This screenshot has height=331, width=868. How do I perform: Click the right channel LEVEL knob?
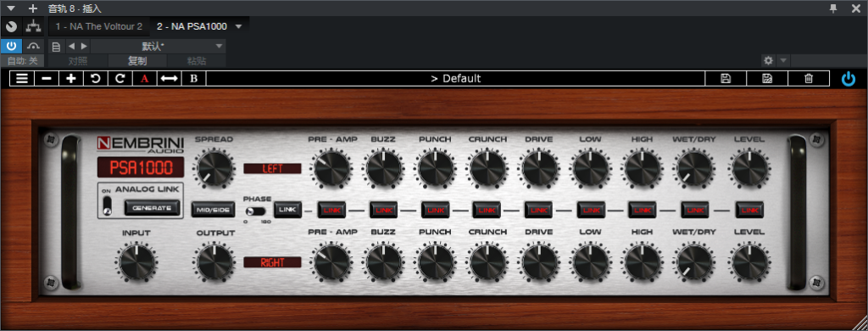coord(749,261)
